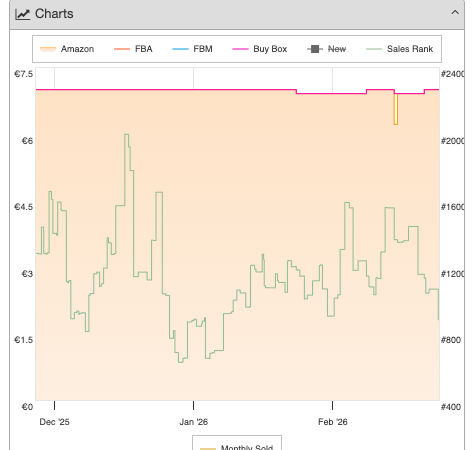
Task: Click the Feb '26 tick mark on x-axis
Action: (332, 405)
